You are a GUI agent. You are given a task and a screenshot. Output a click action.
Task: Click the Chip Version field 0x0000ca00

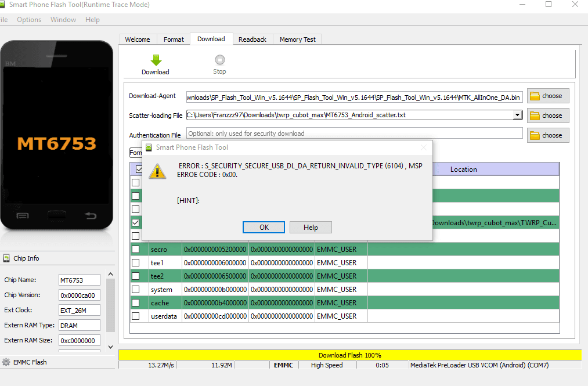coord(80,295)
